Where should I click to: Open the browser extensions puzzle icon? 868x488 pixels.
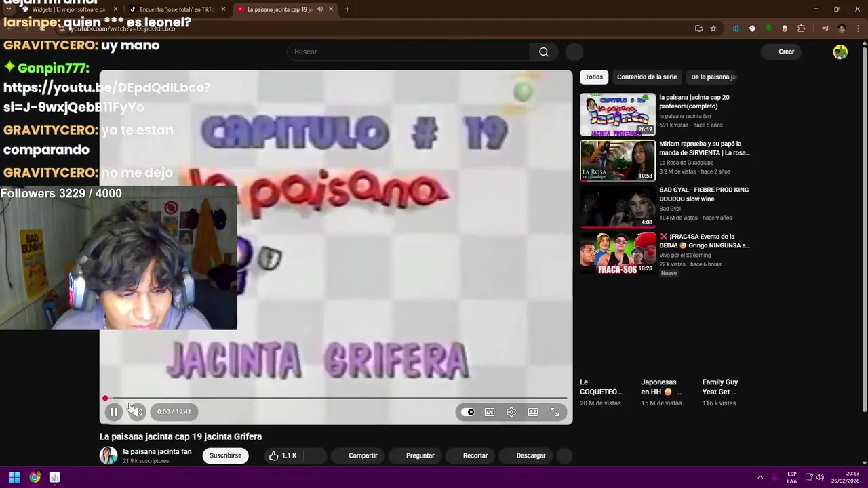tap(801, 28)
